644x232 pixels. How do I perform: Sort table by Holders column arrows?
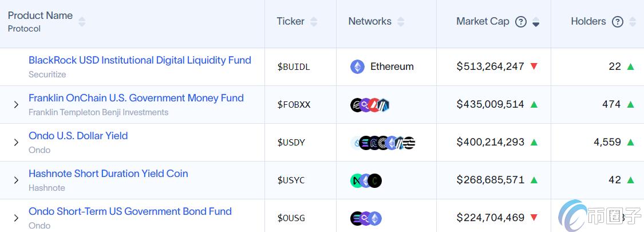point(632,22)
